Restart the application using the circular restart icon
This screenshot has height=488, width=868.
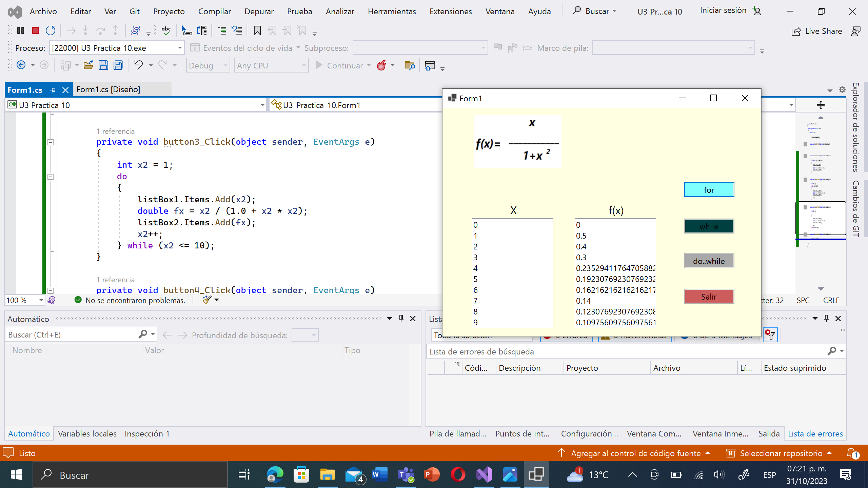[x=51, y=31]
